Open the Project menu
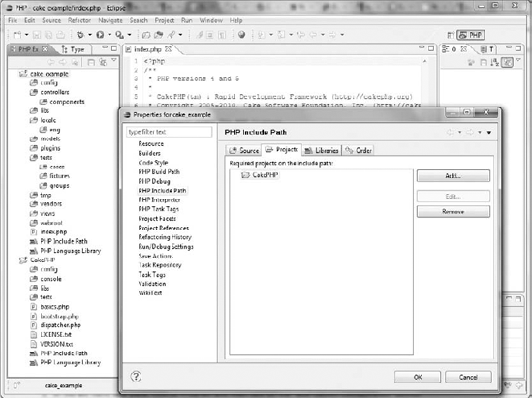This screenshot has width=532, height=398. pos(165,20)
